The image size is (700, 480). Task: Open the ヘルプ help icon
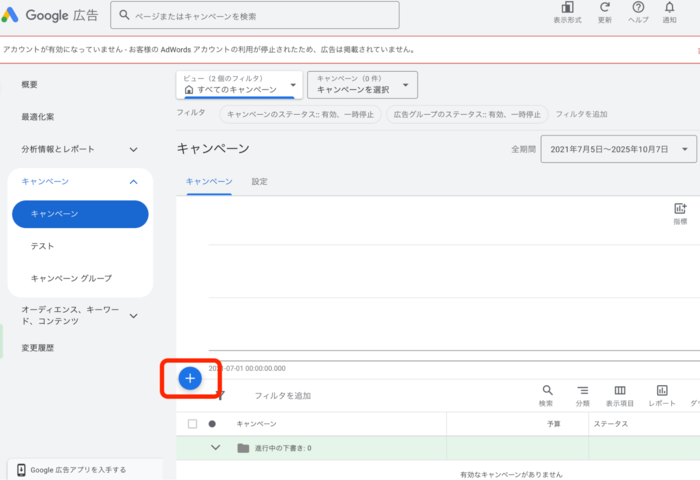pyautogui.click(x=638, y=10)
